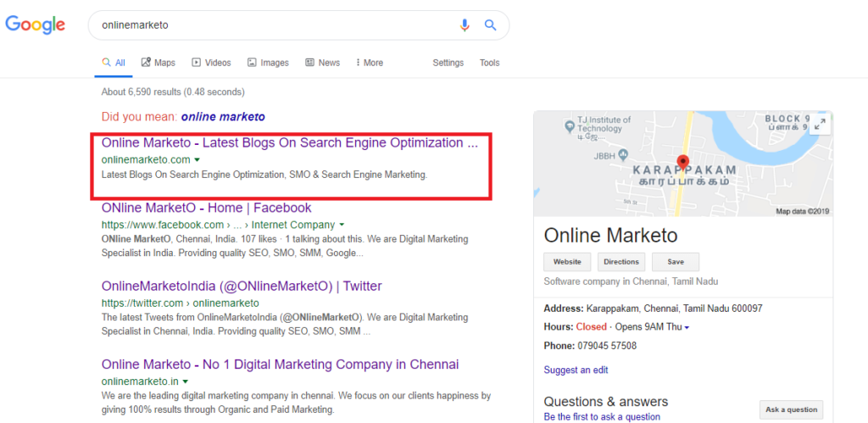This screenshot has height=423, width=868.
Task: Click the Suggest an edit link
Action: tap(576, 370)
